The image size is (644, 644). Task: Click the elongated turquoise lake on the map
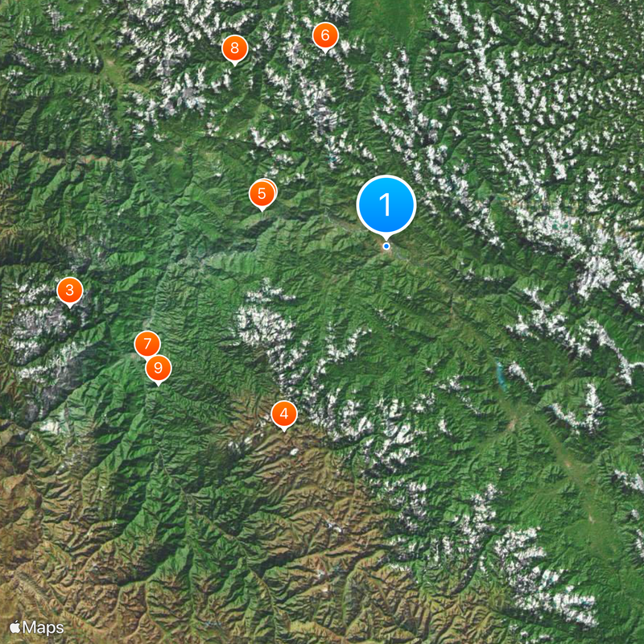pyautogui.click(x=500, y=375)
